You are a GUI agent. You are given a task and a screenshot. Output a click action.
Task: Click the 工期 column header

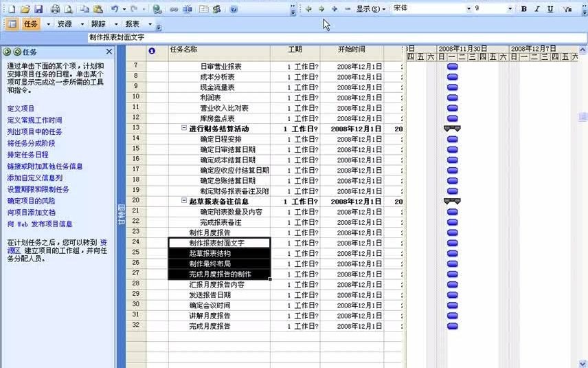pos(295,54)
